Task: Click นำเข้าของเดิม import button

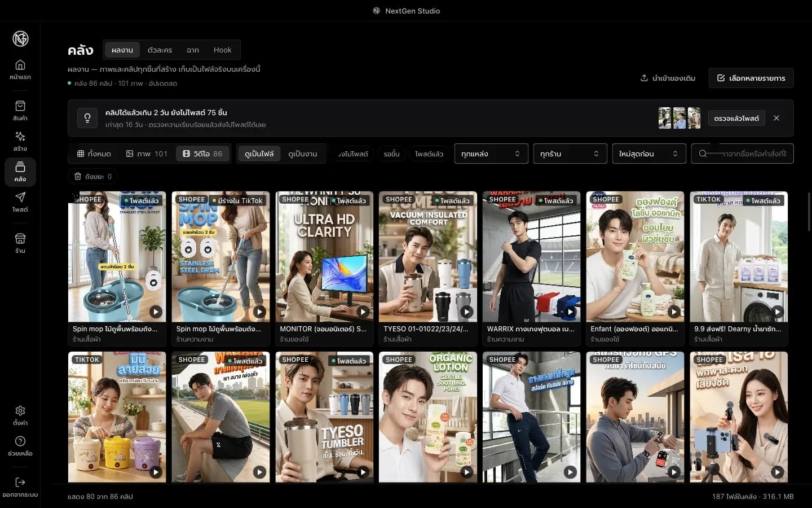Action: coord(668,78)
